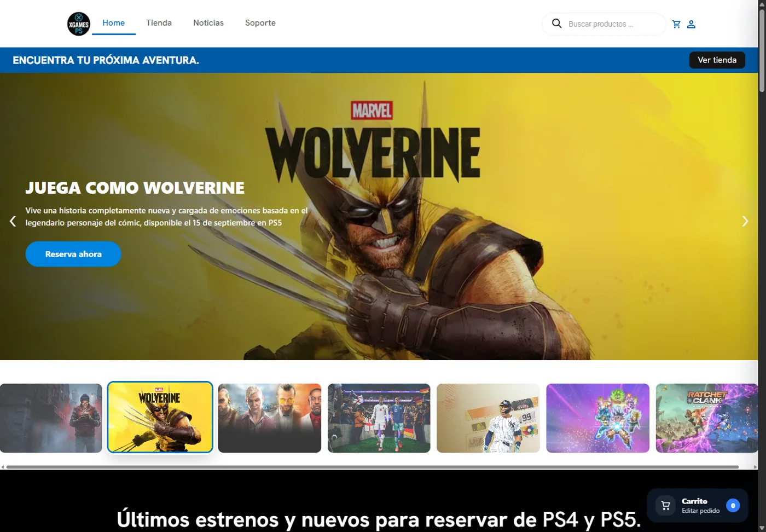Advance carousel with right arrow
Screen dimensions: 766x532
(x=745, y=221)
